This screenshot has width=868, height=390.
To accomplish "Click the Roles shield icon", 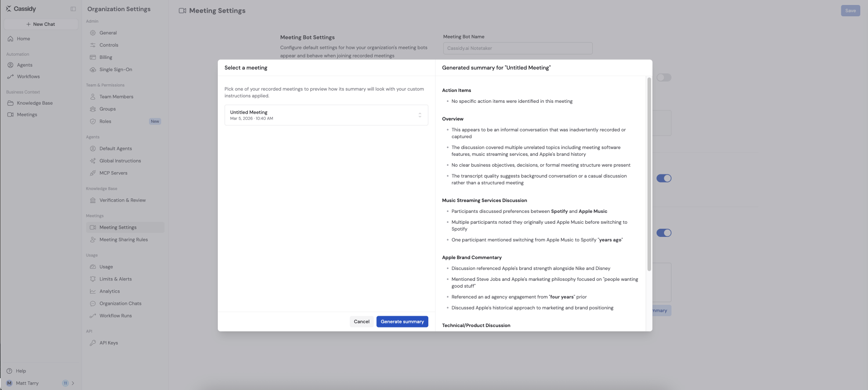I will [93, 121].
